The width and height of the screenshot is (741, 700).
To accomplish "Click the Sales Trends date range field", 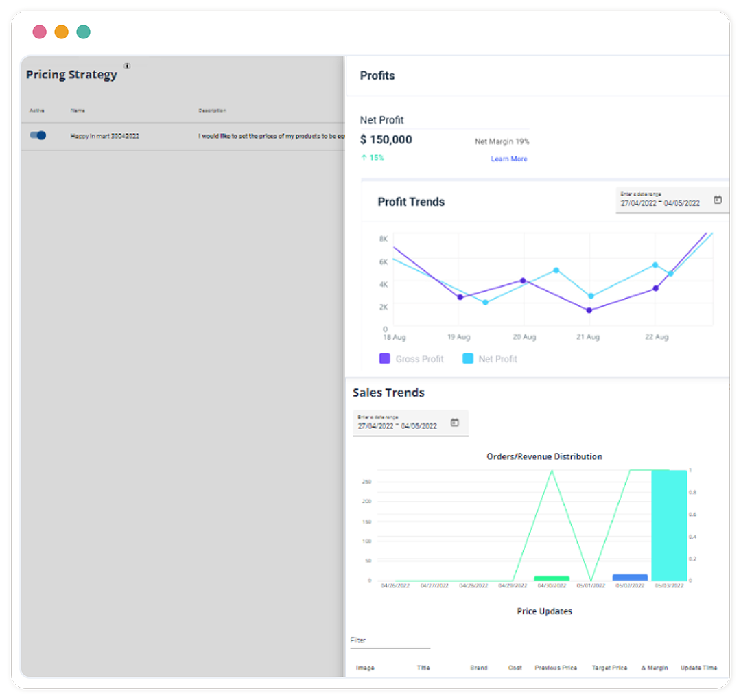I will [x=410, y=423].
